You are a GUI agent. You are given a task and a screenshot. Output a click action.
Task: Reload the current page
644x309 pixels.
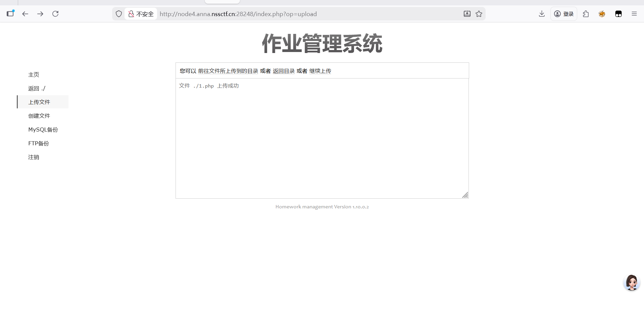click(x=55, y=14)
